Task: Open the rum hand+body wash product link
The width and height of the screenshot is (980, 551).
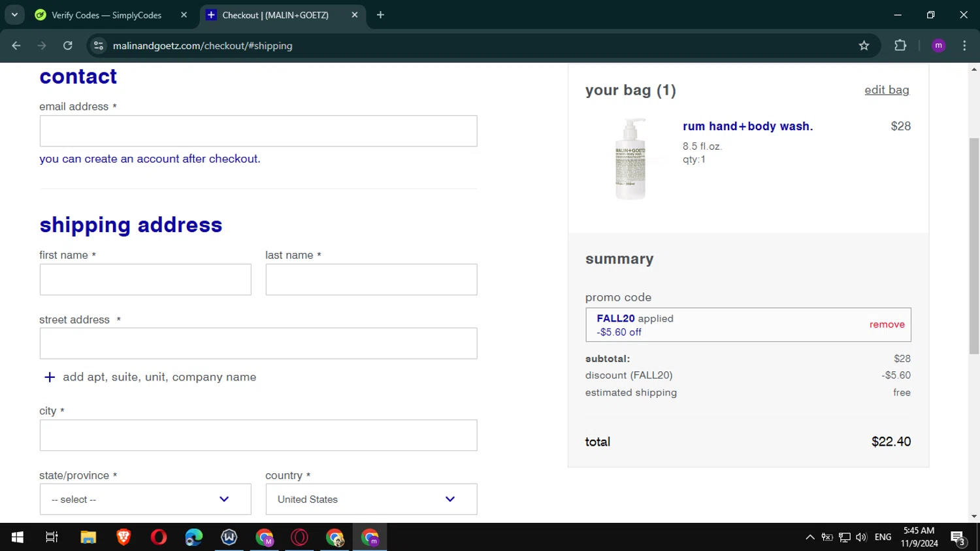Action: point(747,126)
